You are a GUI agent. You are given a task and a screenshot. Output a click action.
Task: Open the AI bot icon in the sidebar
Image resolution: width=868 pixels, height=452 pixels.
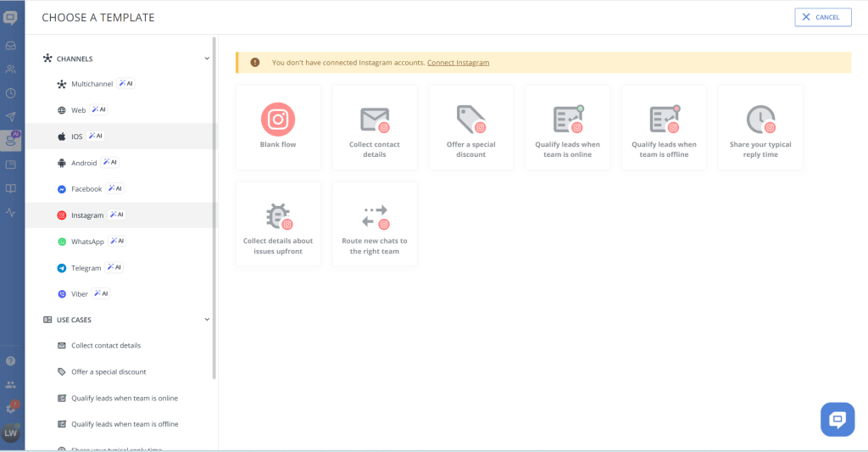pos(11,140)
